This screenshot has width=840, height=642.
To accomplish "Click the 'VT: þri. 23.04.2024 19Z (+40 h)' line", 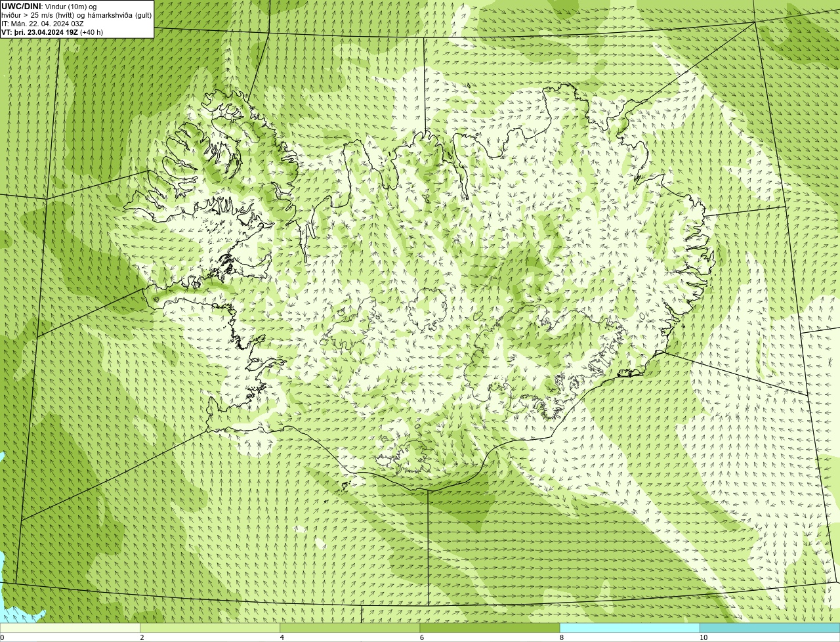I will tap(52, 32).
